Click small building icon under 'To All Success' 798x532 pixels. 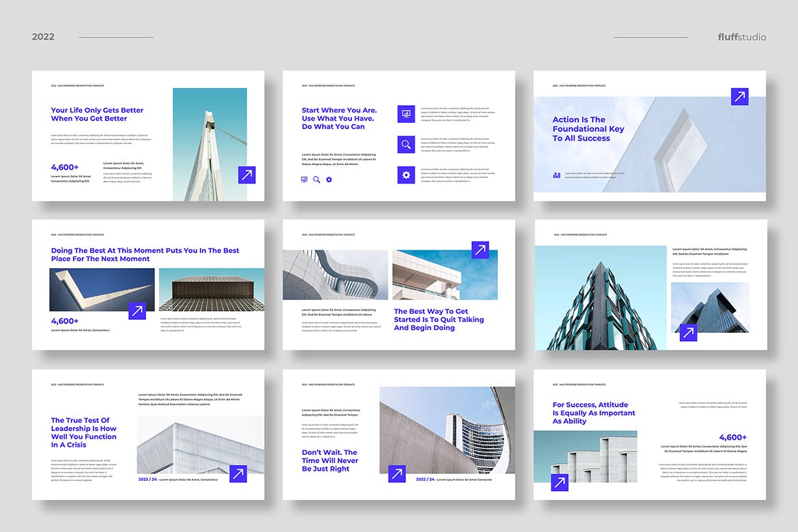click(557, 175)
